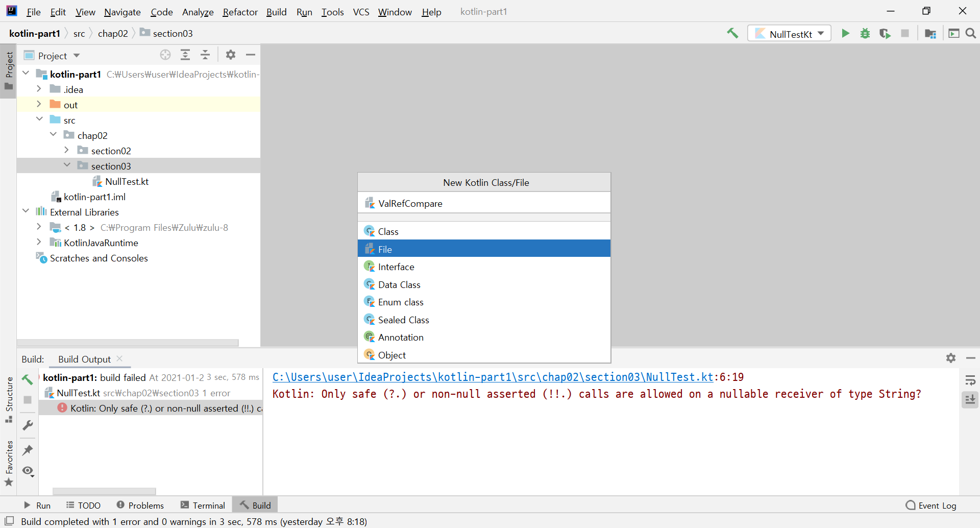Select Class in New Kotlin dialog
This screenshot has width=980, height=528.
click(484, 231)
